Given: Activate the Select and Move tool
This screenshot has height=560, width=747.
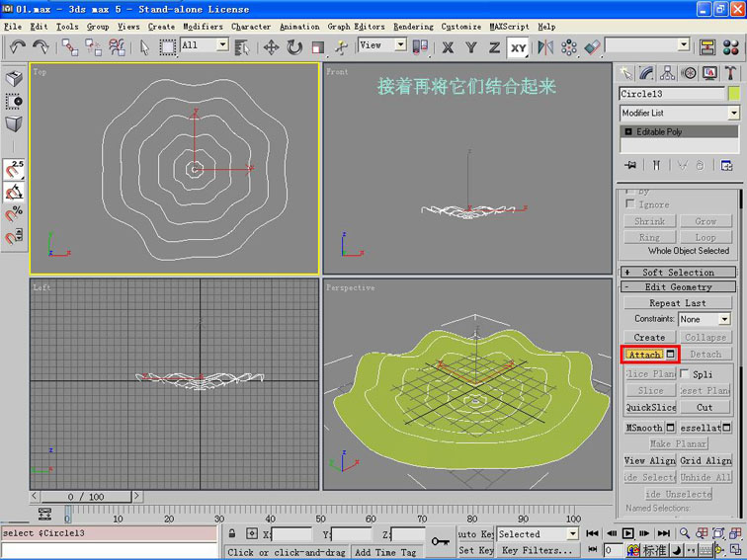Looking at the screenshot, I should click(271, 47).
